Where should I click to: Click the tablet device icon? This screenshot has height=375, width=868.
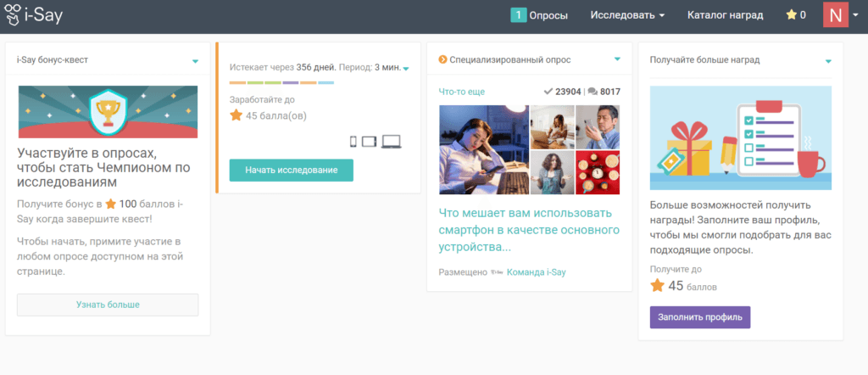[370, 142]
